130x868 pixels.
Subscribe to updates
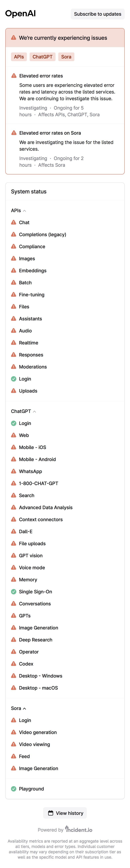pyautogui.click(x=97, y=14)
